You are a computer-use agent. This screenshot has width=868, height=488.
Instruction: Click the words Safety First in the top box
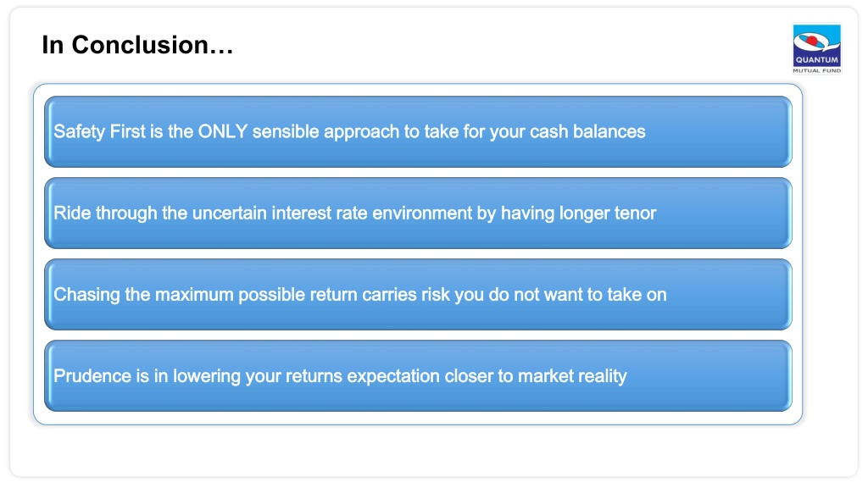[99, 131]
